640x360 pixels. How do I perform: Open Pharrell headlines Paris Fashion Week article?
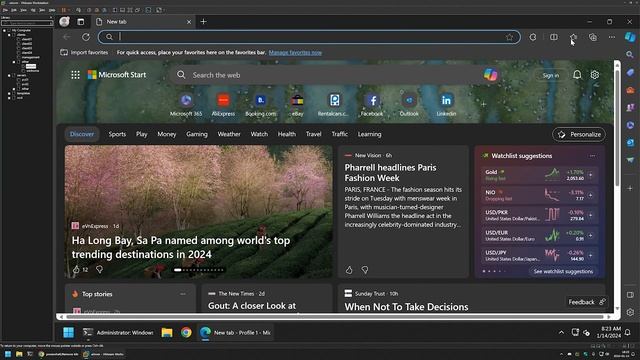(390, 173)
